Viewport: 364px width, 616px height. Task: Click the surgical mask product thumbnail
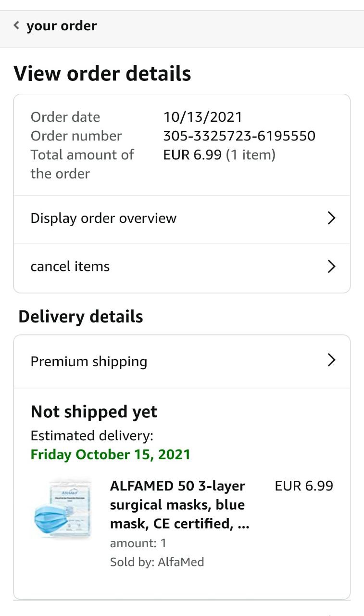point(63,509)
